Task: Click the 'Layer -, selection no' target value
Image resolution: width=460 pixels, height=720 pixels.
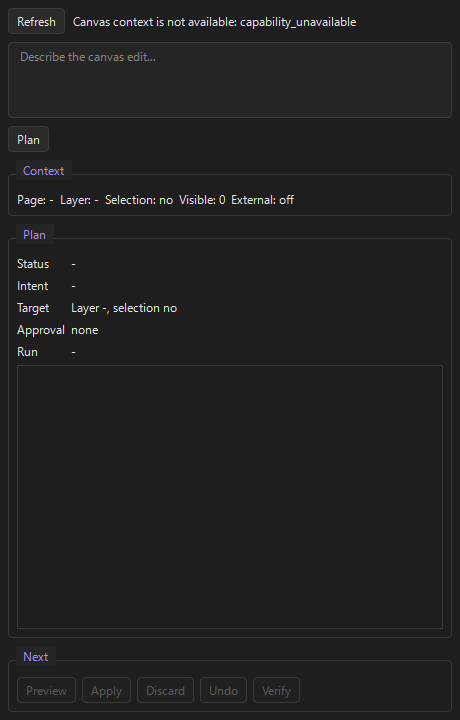Action: click(x=124, y=308)
